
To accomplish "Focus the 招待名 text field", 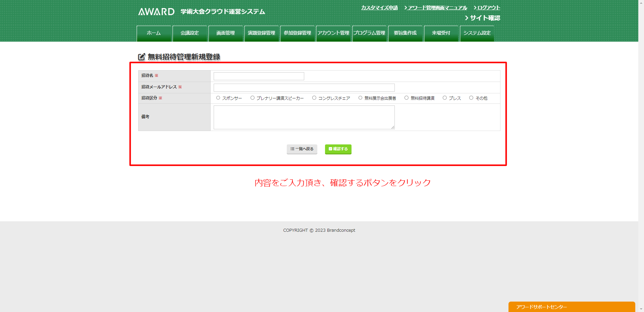I will tap(259, 76).
